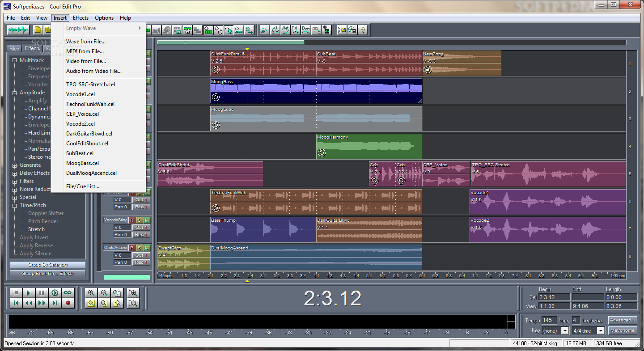
Task: Open the Key dropdown showing (none)
Action: [x=565, y=330]
